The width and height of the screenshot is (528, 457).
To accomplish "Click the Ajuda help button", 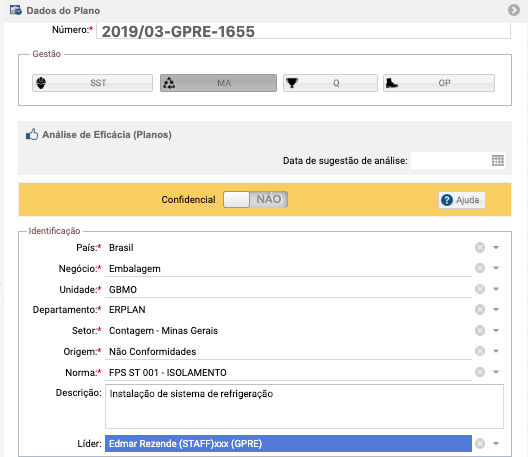I will pyautogui.click(x=462, y=200).
